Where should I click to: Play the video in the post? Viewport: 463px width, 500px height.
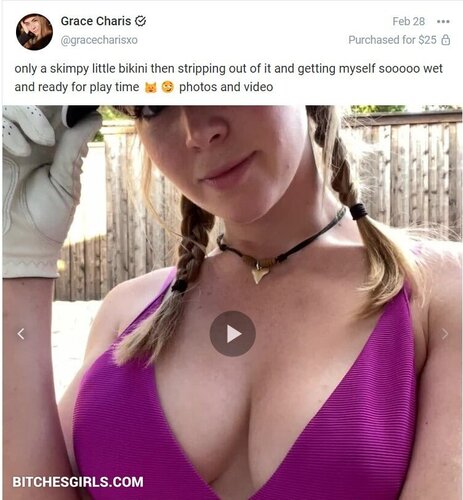coord(232,334)
